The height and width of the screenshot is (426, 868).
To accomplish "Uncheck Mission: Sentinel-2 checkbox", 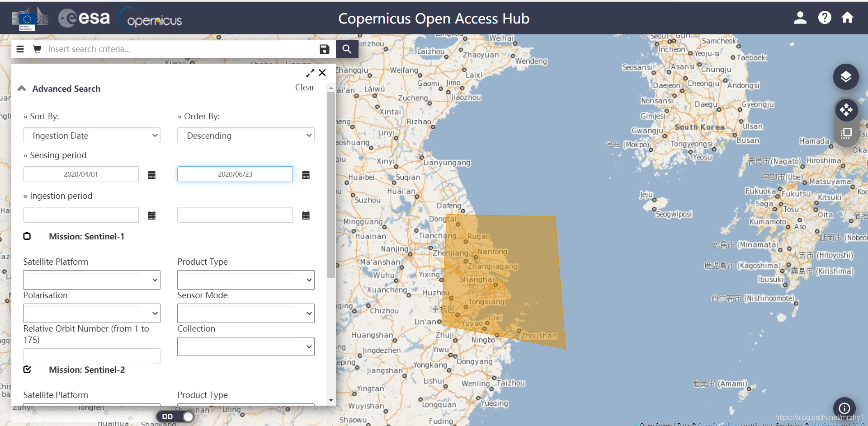I will 27,370.
